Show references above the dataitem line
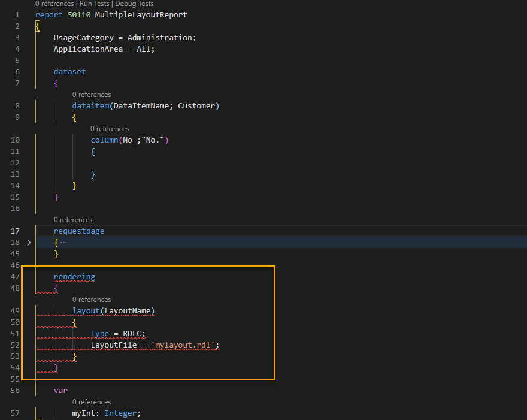 tap(92, 95)
